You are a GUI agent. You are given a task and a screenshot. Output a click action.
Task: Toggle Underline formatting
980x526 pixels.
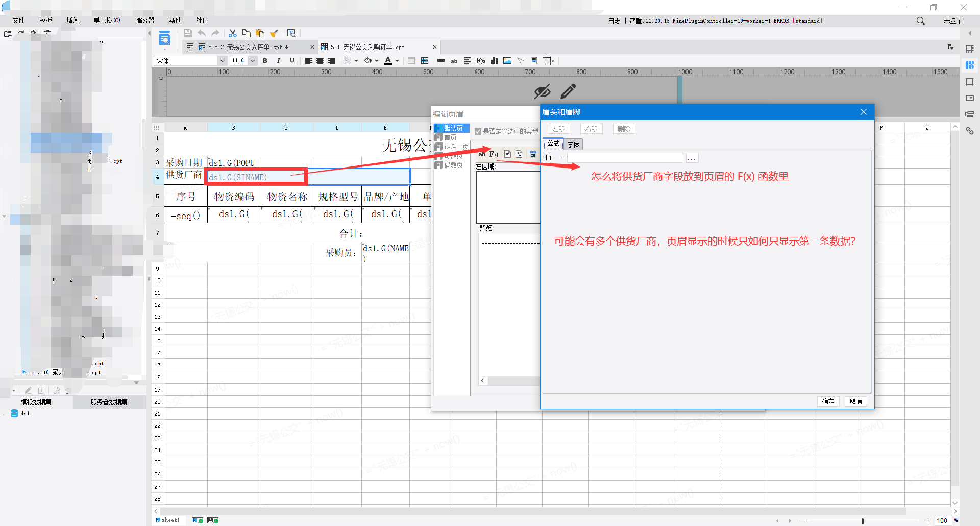(292, 61)
